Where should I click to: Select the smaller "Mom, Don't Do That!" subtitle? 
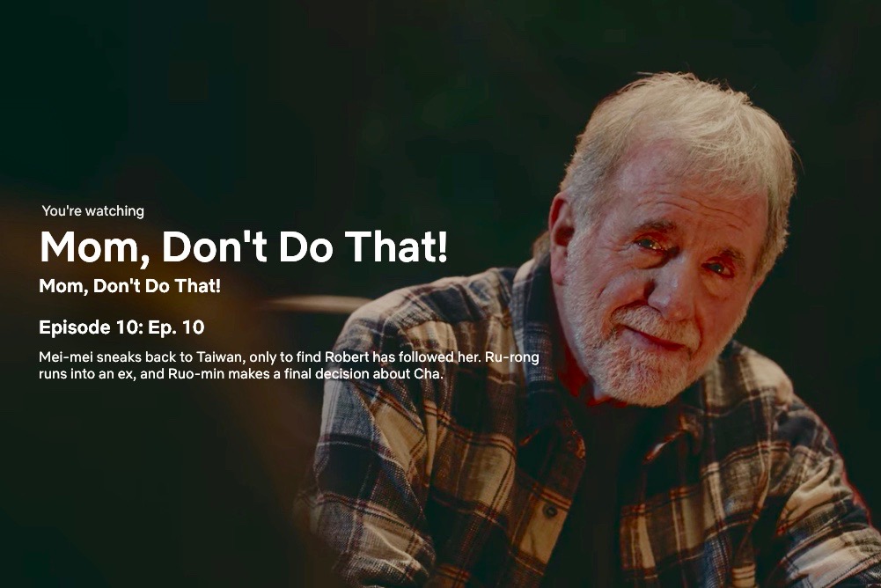click(129, 286)
